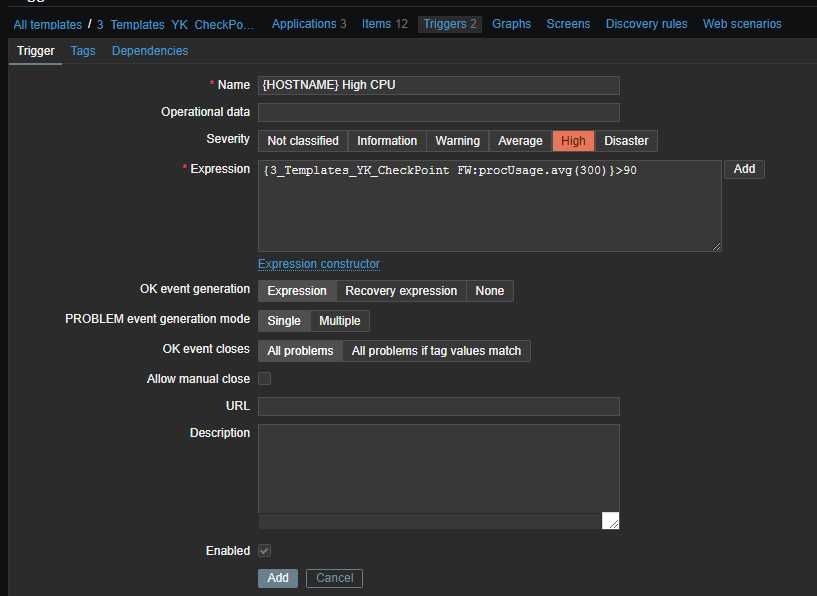Open Discovery rules section
This screenshot has height=596, width=817.
pyautogui.click(x=646, y=24)
